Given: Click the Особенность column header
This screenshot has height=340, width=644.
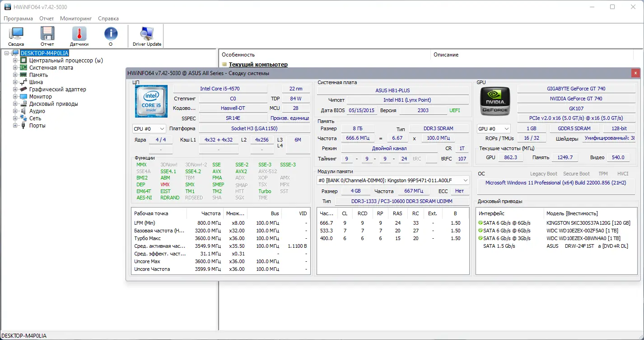Looking at the screenshot, I should pos(325,55).
